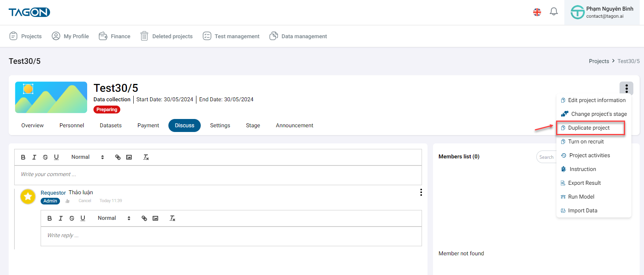Click the project three-dot menu button

pos(626,88)
